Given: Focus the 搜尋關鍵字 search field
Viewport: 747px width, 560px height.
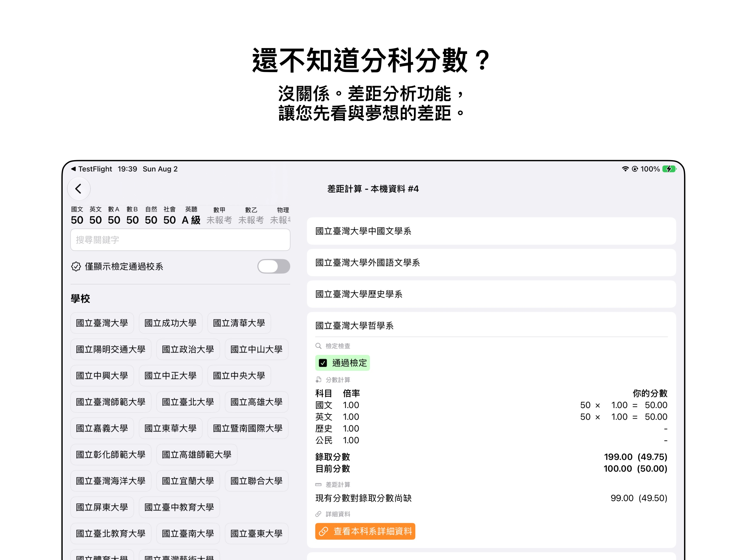Looking at the screenshot, I should tap(180, 240).
